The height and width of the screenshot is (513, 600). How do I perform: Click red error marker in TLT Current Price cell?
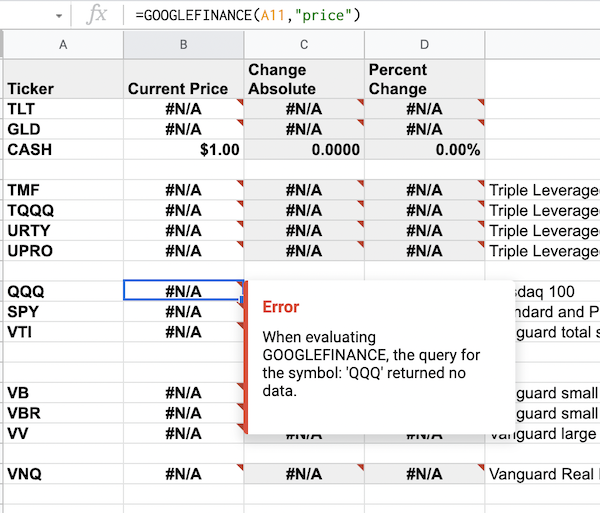240,103
